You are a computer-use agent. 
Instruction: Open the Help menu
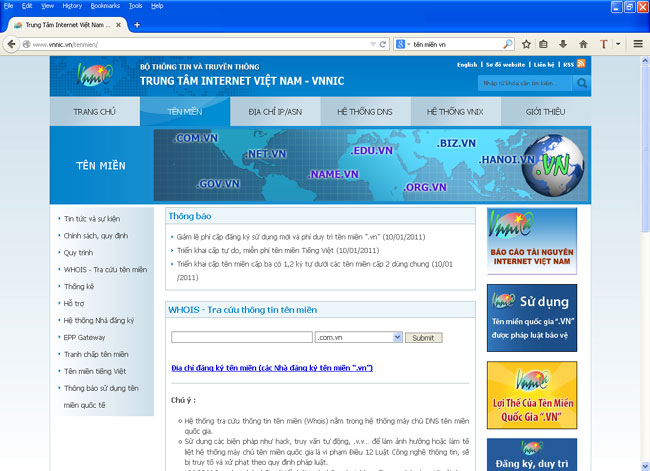pyautogui.click(x=157, y=6)
